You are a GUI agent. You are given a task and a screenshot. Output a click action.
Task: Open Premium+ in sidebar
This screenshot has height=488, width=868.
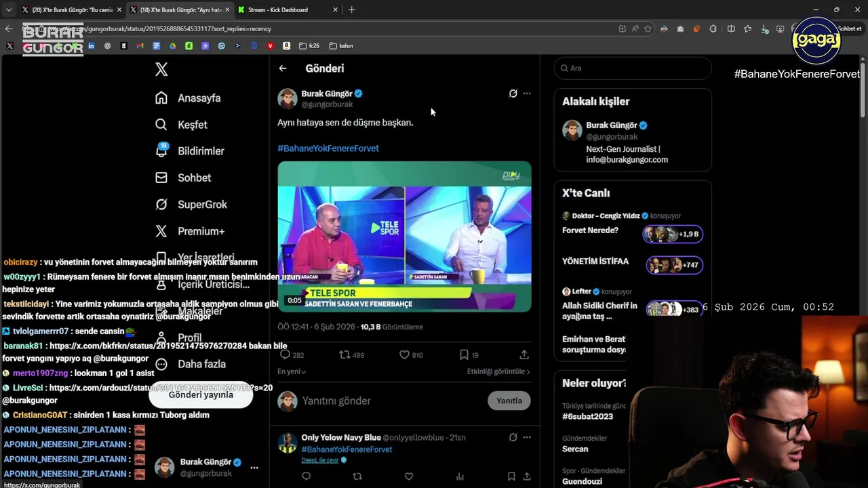click(190, 231)
